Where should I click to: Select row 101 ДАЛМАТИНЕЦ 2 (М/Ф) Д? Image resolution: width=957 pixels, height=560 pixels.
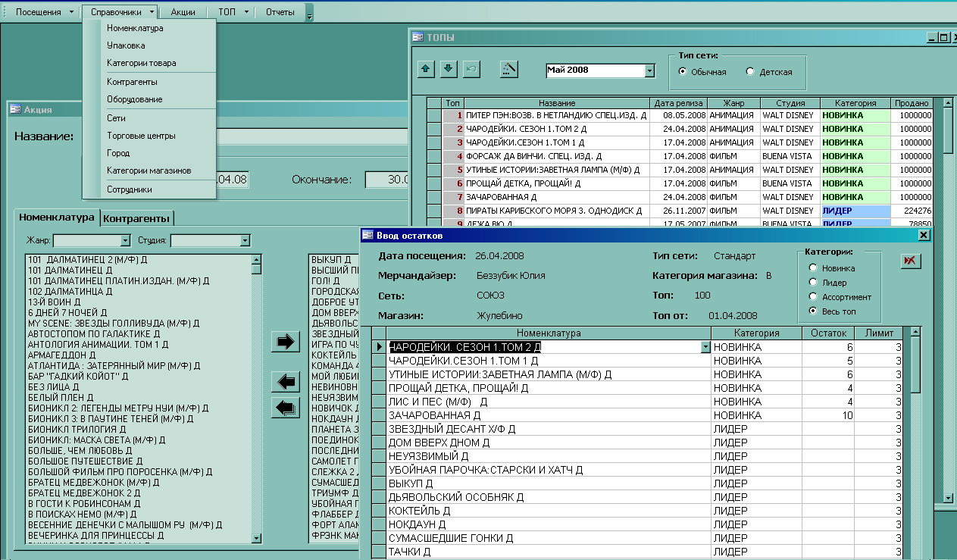(139, 259)
